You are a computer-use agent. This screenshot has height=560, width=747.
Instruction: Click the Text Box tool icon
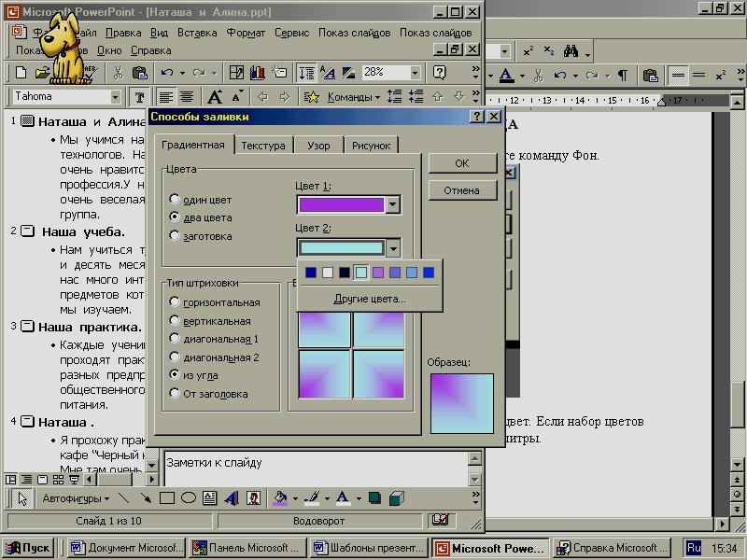209,498
